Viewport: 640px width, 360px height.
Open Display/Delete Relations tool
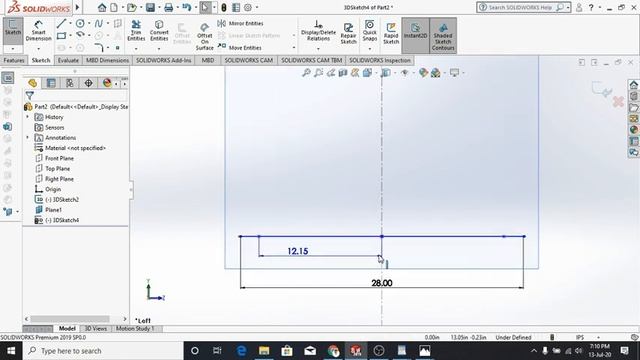[x=318, y=31]
